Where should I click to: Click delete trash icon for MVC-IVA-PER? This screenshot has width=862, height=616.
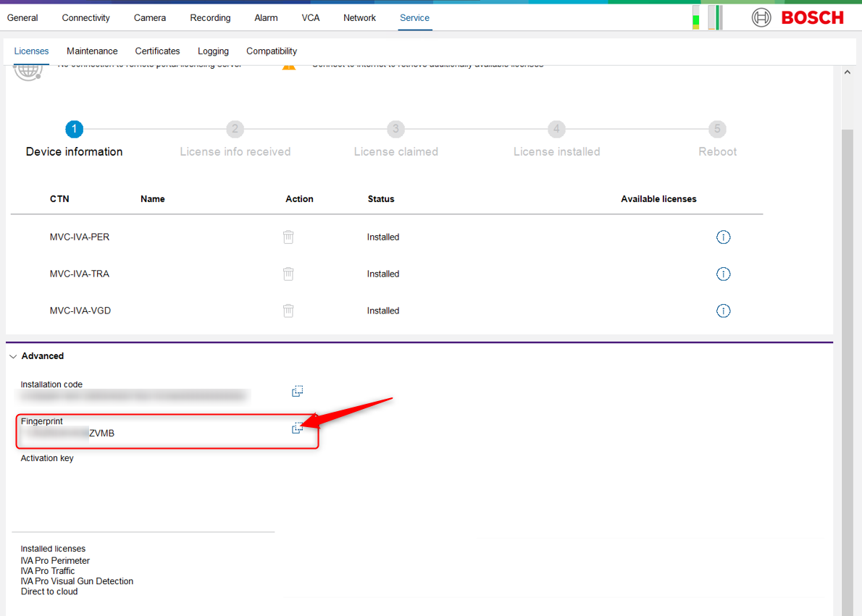point(288,237)
